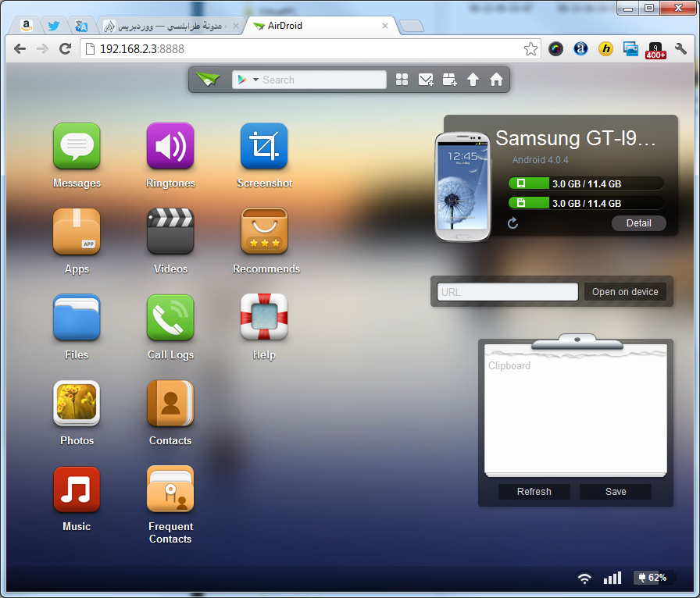700x598 pixels.
Task: Click the new message envelope icon
Action: (x=426, y=80)
